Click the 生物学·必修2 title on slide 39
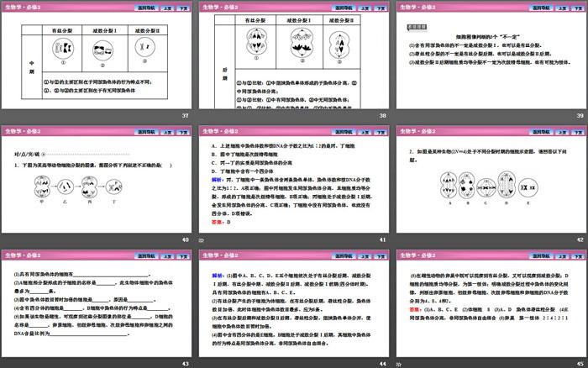This screenshot has height=368, width=588. click(x=417, y=7)
